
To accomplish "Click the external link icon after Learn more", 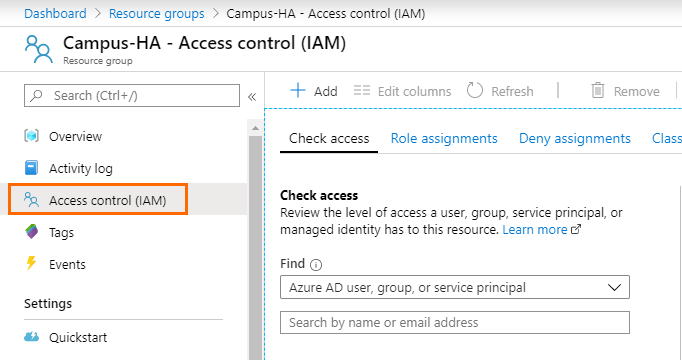I will (576, 229).
